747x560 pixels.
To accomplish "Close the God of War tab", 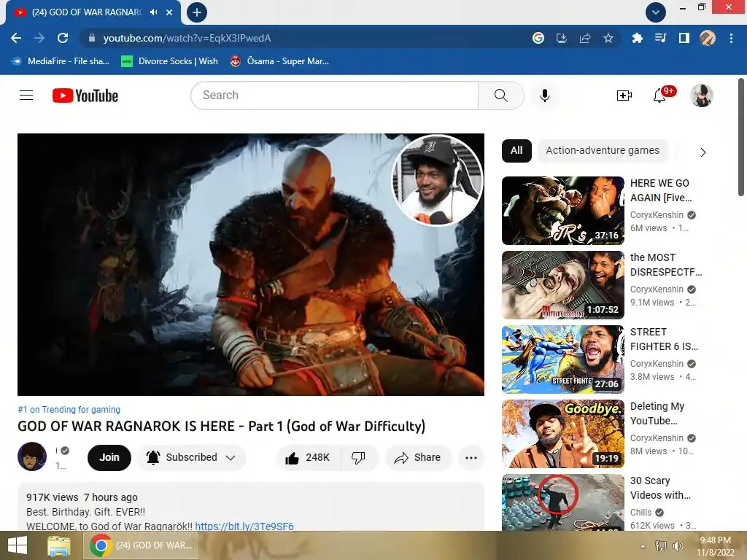I will click(169, 12).
